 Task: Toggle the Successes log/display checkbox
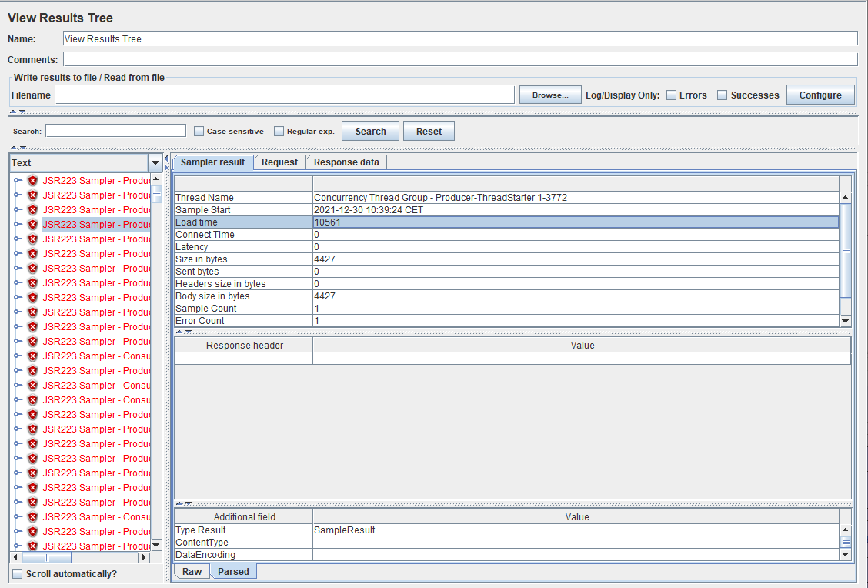pos(723,95)
